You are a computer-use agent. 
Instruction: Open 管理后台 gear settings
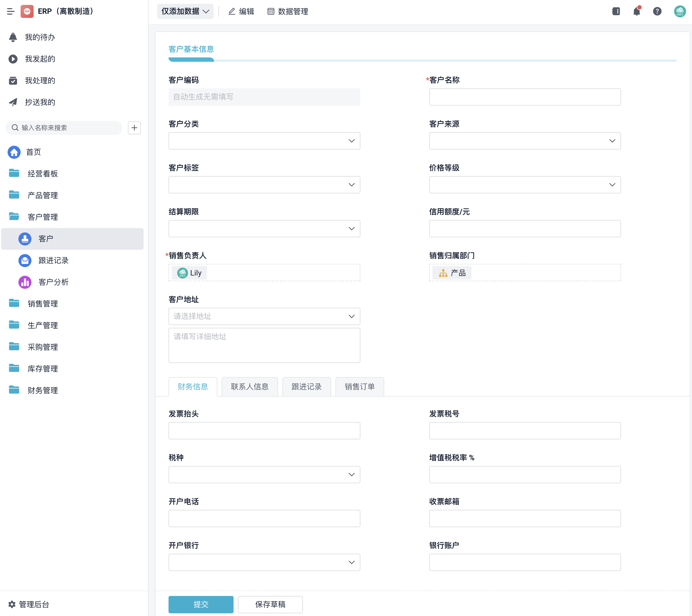29,604
